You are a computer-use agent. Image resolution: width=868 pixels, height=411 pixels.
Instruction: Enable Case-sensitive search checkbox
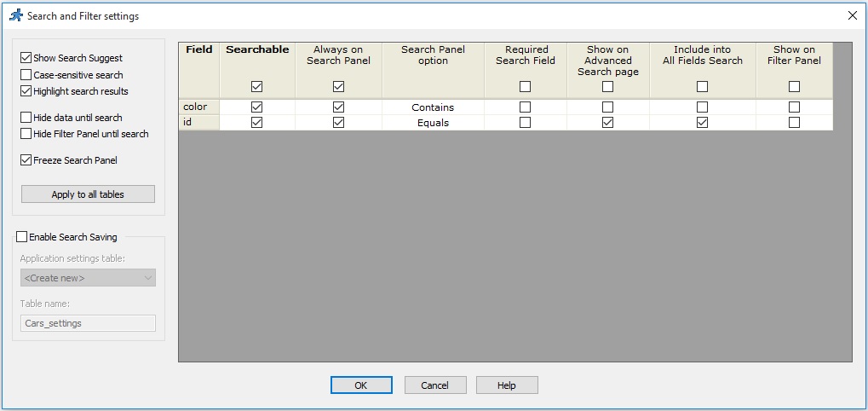coord(26,75)
